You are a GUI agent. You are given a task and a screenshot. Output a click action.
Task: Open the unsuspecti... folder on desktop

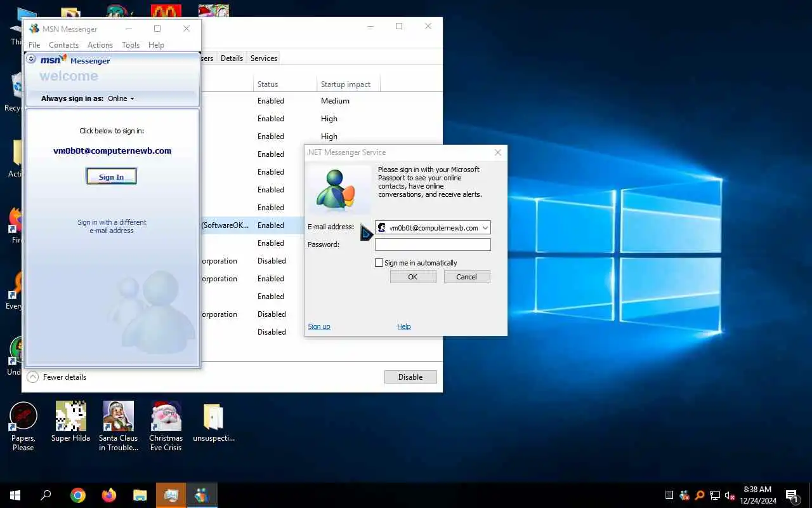[213, 422]
